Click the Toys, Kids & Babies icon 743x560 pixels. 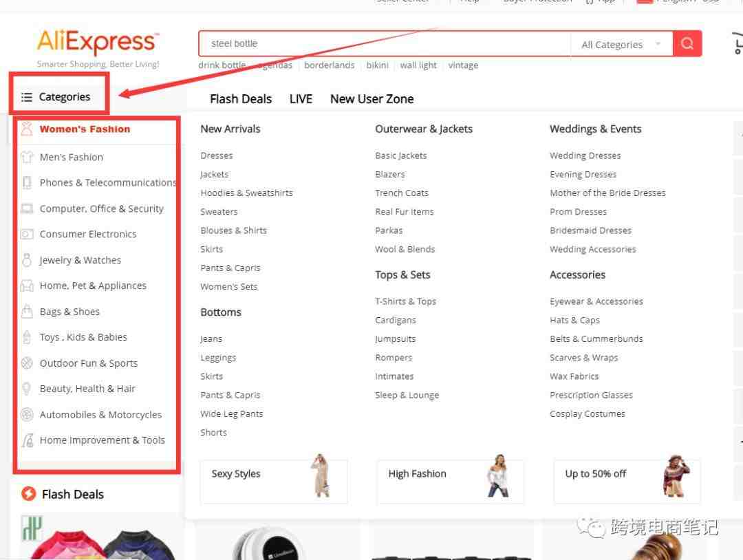27,337
